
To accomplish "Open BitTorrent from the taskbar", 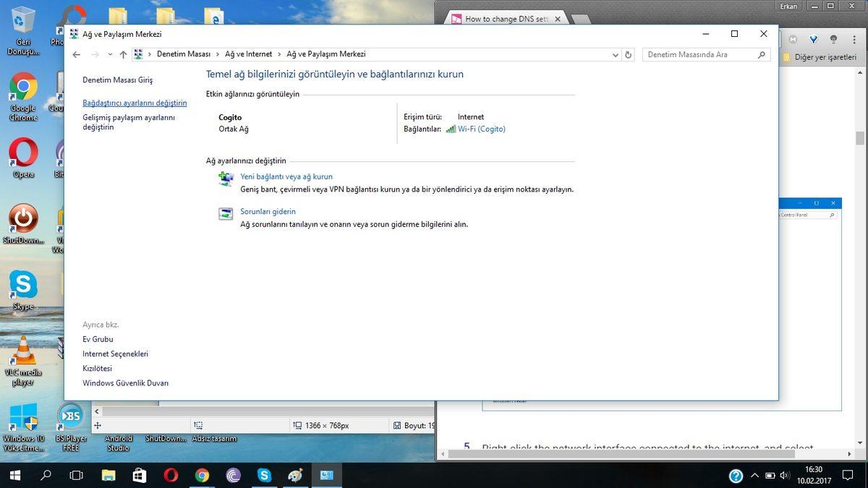I will [x=233, y=476].
